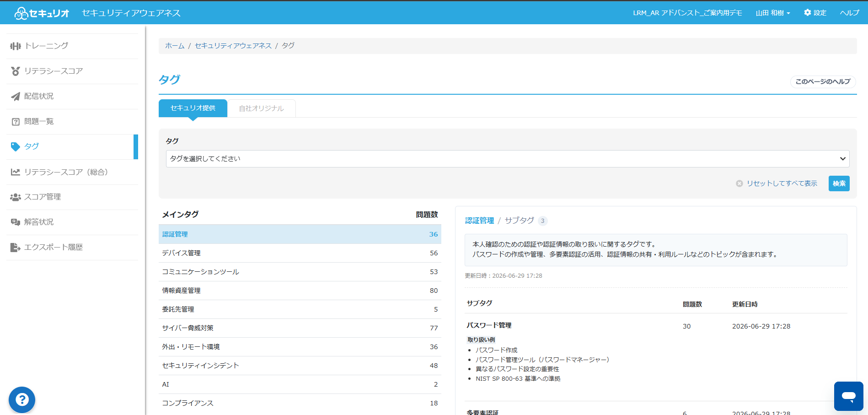Image resolution: width=868 pixels, height=415 pixels.
Task: Click the 更新日時 column header
Action: pyautogui.click(x=745, y=304)
